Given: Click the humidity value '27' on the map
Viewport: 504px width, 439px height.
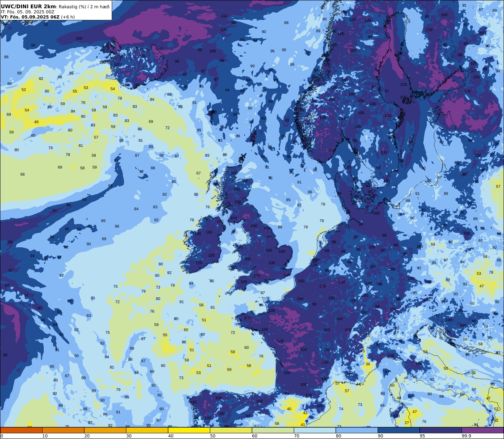Looking at the screenshot, I should (407, 422).
